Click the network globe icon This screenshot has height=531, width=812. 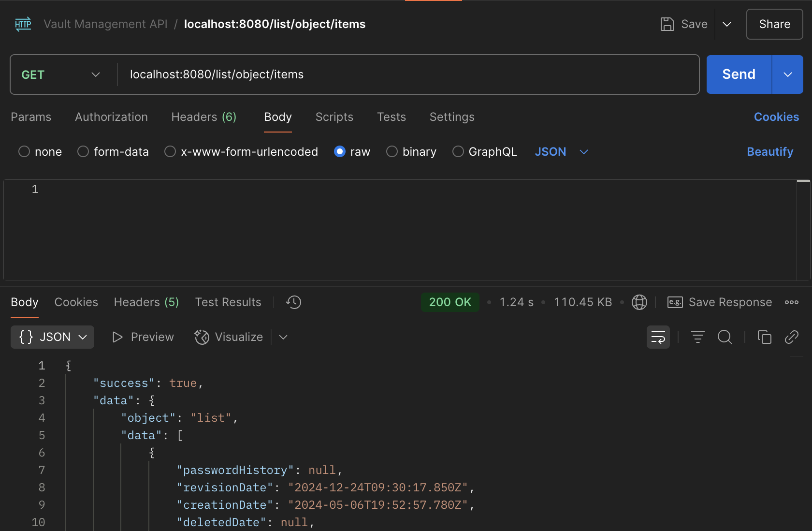click(639, 302)
